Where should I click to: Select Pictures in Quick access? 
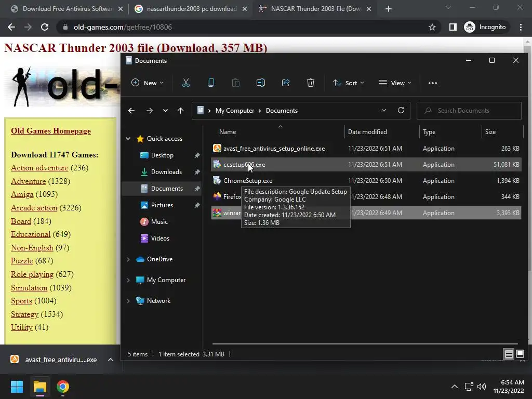click(x=162, y=205)
